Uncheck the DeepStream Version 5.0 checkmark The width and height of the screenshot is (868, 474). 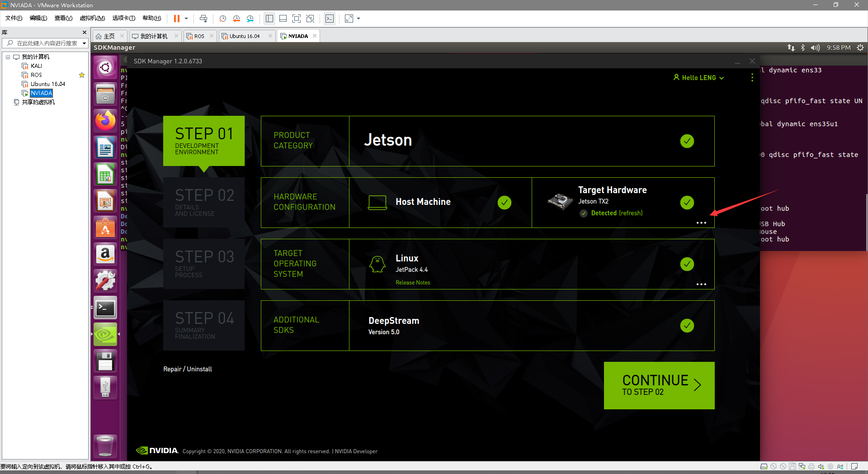[x=687, y=325]
